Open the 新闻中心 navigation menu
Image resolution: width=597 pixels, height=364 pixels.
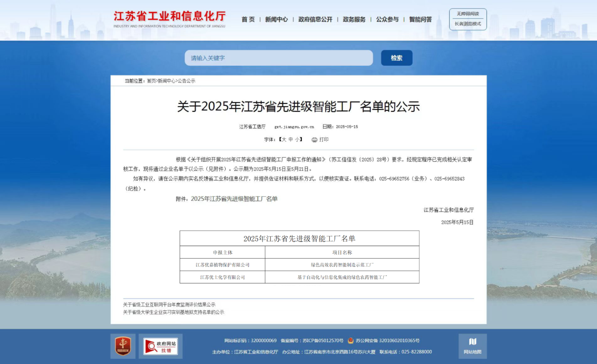277,20
